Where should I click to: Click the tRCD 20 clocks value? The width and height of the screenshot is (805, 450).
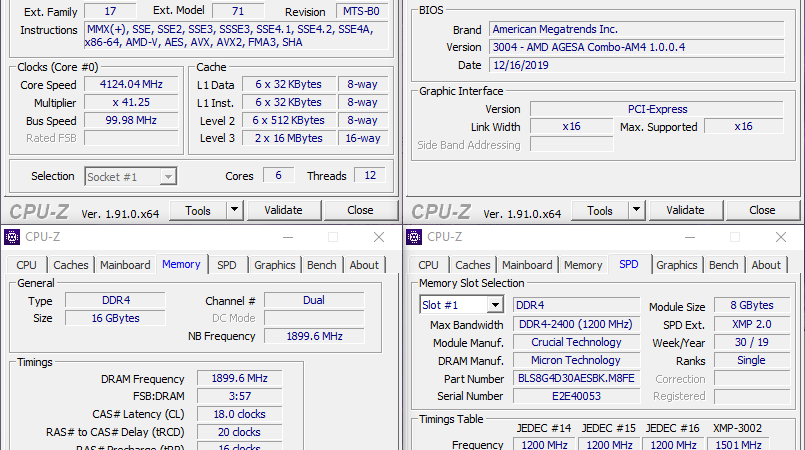[240, 432]
